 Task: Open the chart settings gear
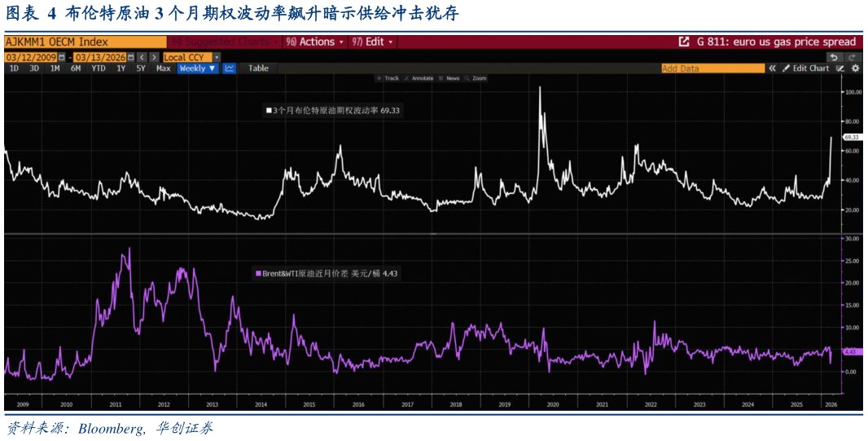coord(855,68)
